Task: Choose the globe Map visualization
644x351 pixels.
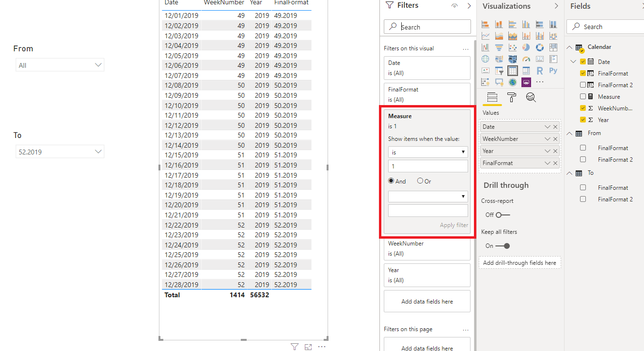Action: coord(485,59)
